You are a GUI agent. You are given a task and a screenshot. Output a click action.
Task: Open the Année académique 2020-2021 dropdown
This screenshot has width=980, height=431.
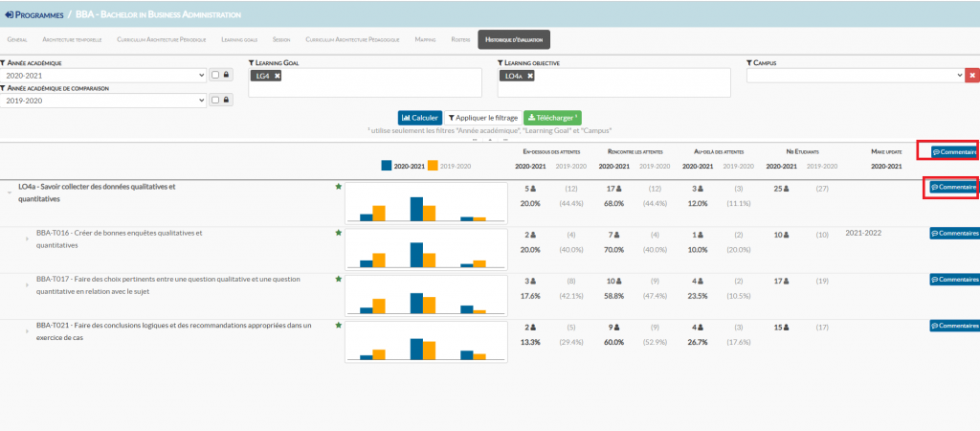[x=103, y=75]
